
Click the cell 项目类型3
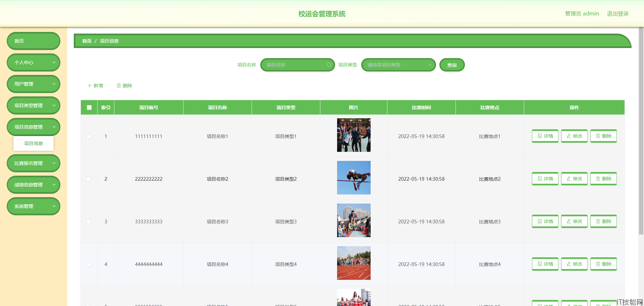(x=286, y=222)
